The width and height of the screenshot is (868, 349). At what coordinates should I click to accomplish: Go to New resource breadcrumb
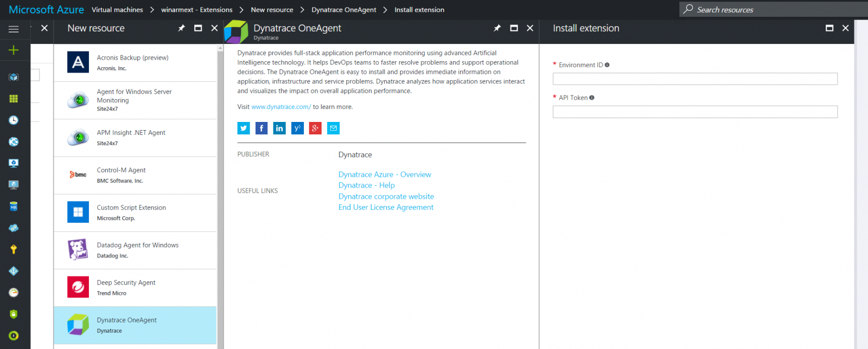pyautogui.click(x=272, y=10)
